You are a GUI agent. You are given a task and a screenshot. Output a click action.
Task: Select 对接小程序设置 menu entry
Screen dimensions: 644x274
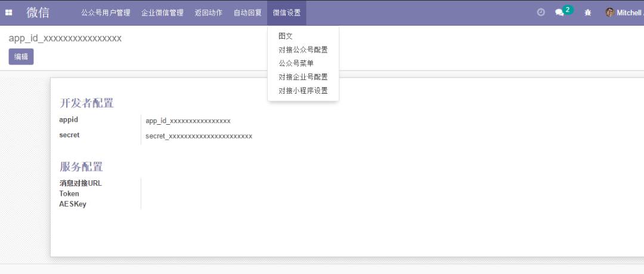(x=303, y=91)
